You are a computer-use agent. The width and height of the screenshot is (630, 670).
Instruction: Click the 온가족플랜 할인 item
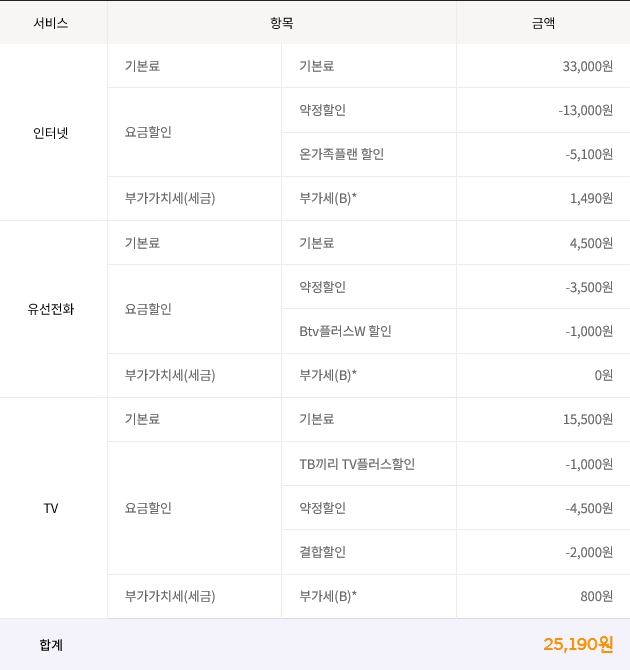click(341, 154)
